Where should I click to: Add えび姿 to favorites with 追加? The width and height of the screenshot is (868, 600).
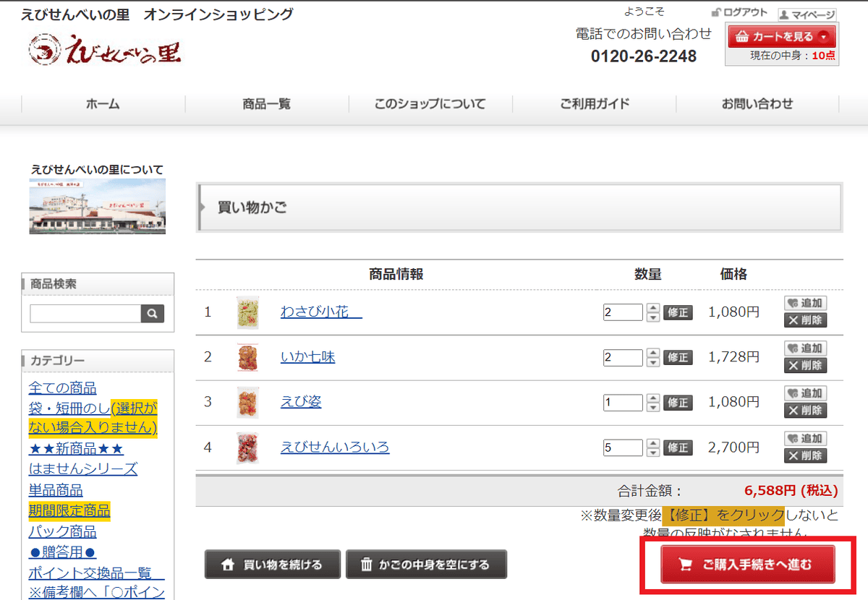(x=805, y=393)
